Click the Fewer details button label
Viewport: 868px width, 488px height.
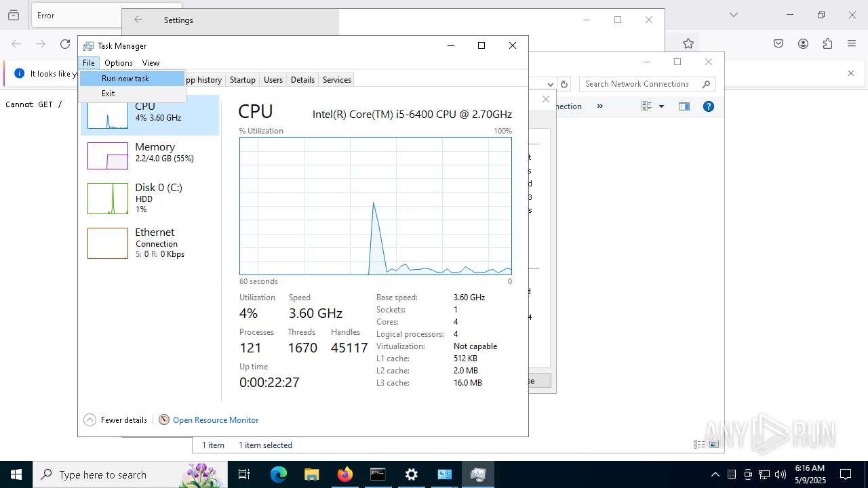124,420
